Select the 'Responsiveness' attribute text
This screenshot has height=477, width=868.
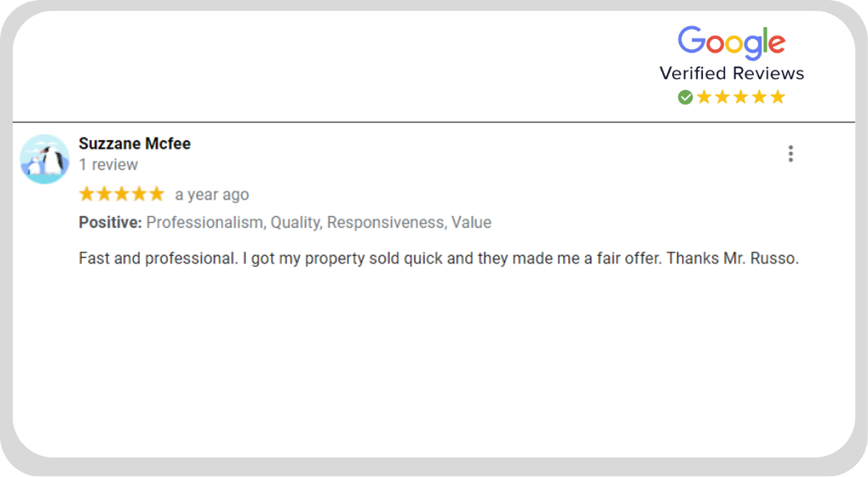(387, 223)
